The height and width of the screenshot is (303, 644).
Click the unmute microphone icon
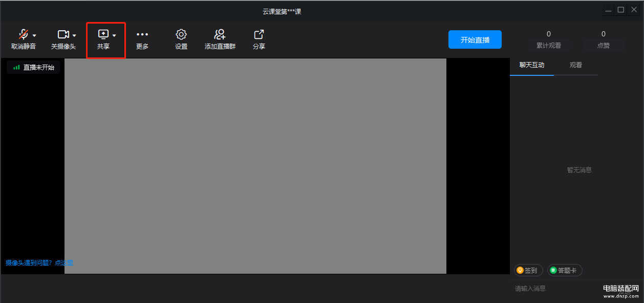coord(23,34)
